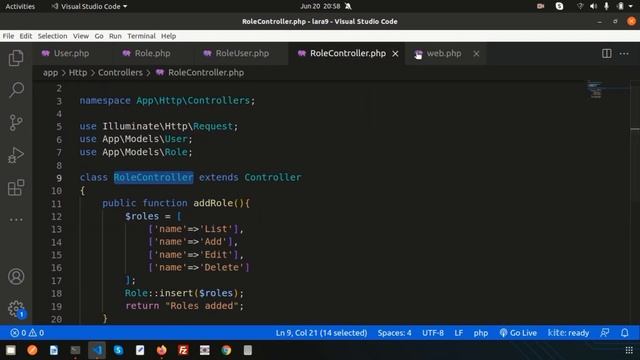This screenshot has width=640, height=360.
Task: Open the Source Control view icon
Action: [x=16, y=122]
